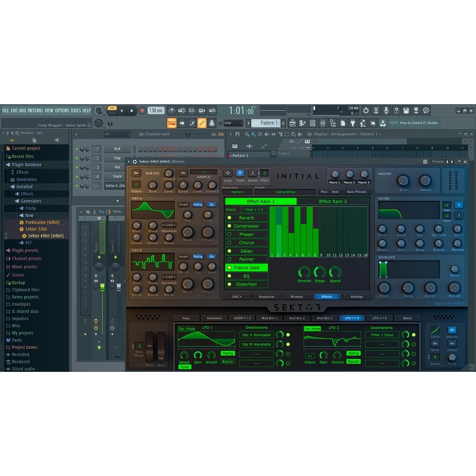Screen dimensions: 476x476
Task: Click the help question mark icon
Action: point(396,111)
